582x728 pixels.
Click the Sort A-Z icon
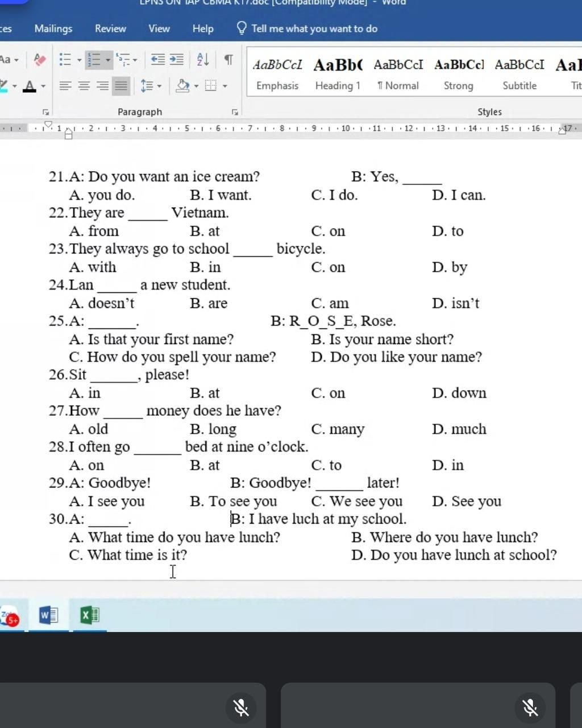coord(203,59)
